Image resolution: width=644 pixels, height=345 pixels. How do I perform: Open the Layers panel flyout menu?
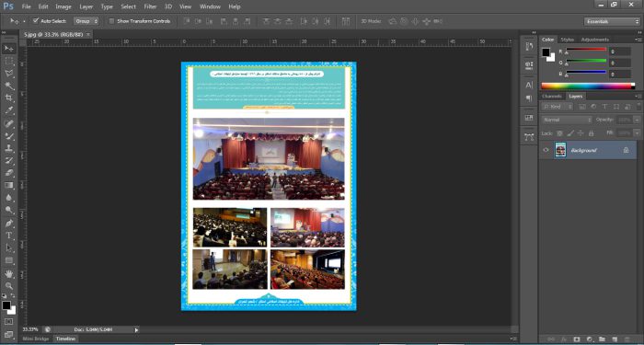pyautogui.click(x=638, y=97)
